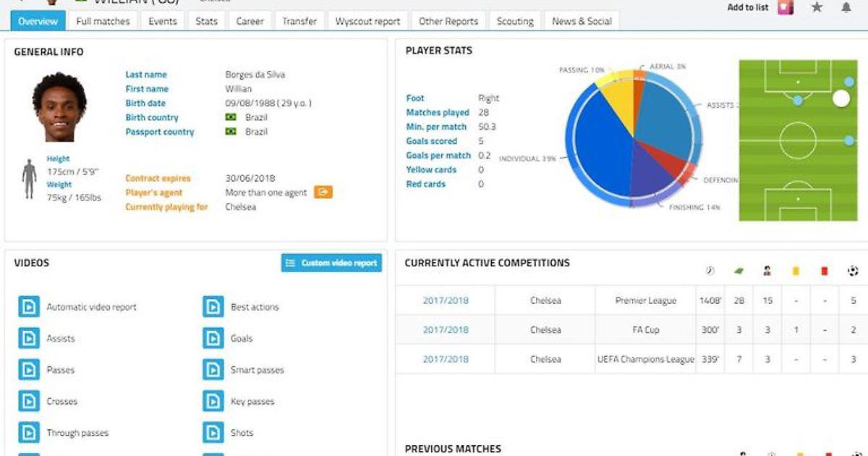Open the Goals video icon
This screenshot has width=868, height=456.
[213, 339]
